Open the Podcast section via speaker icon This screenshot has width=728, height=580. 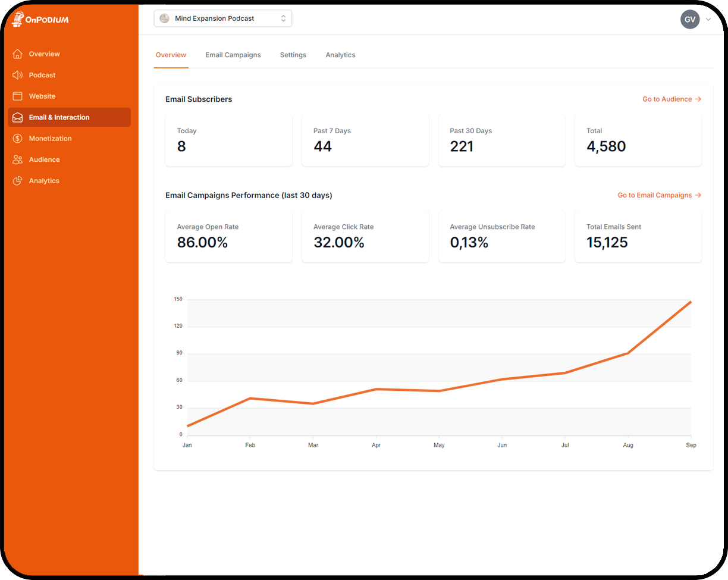[18, 75]
